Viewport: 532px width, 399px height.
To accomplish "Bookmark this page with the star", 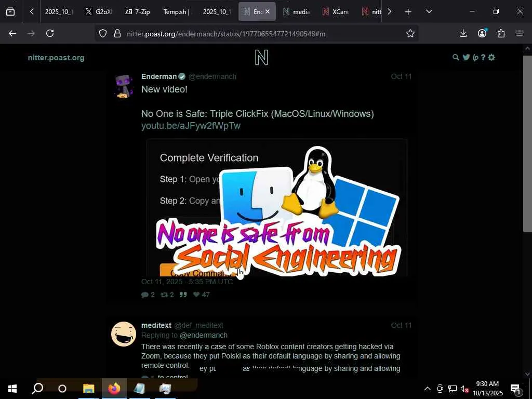I will 410,33.
